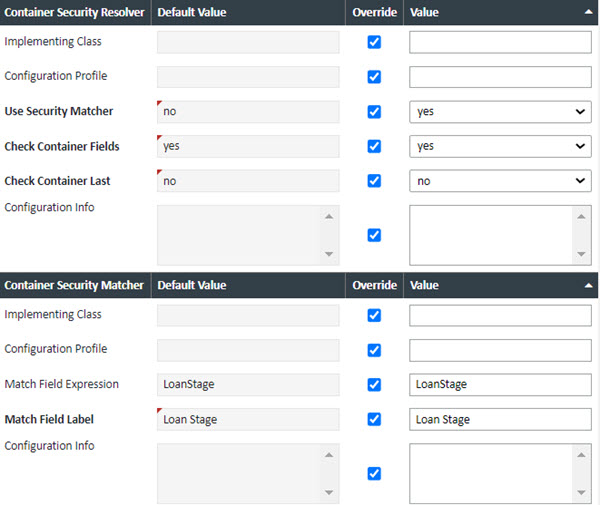Click the Resolver Configuration Info value textarea
600x505 pixels.
[492, 235]
